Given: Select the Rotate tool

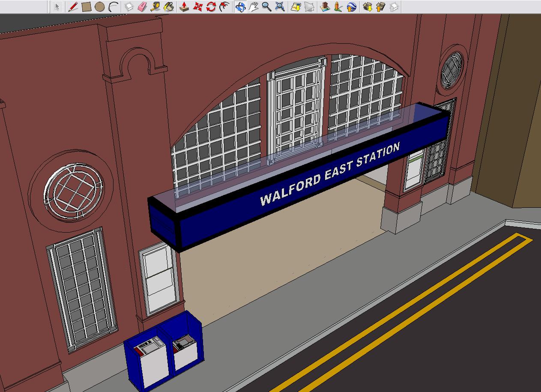Looking at the screenshot, I should click(211, 7).
